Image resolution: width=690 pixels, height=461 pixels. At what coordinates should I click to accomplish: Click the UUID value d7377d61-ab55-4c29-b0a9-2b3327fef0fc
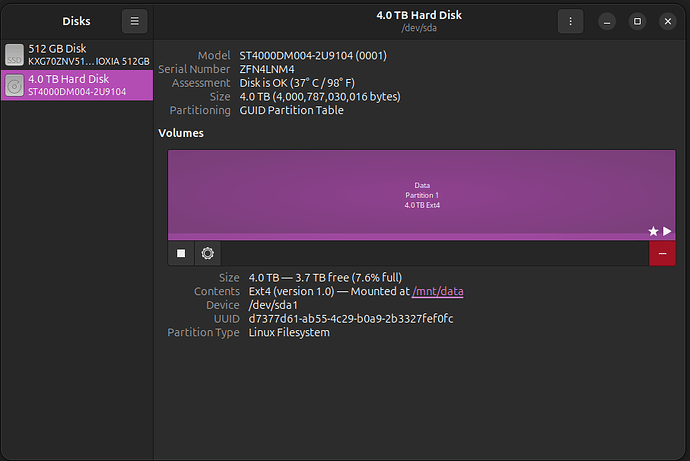(351, 318)
